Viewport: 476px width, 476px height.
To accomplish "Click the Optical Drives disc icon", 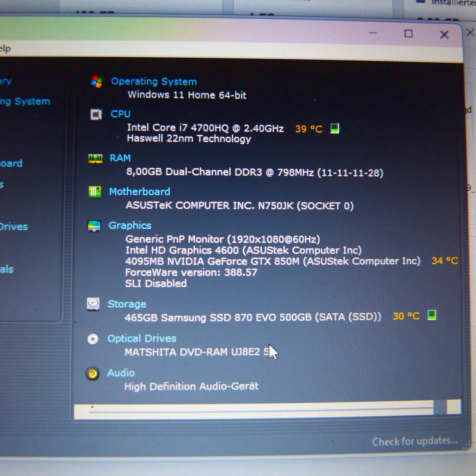I will pyautogui.click(x=93, y=339).
